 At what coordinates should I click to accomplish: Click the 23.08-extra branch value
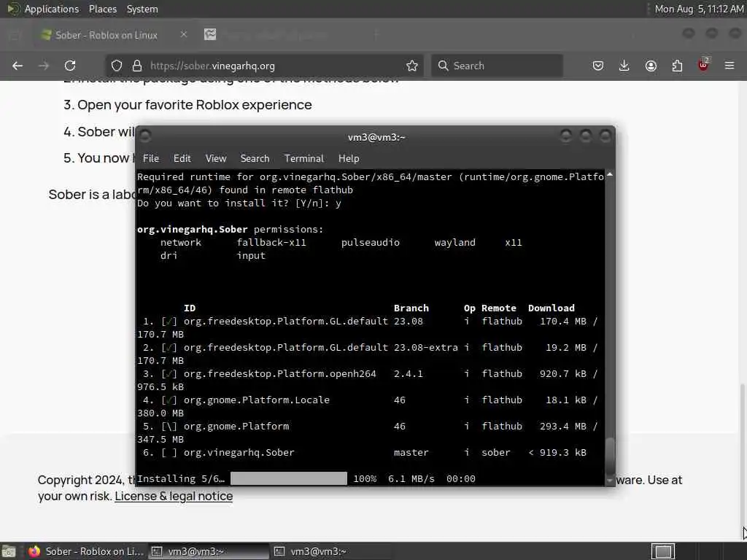click(426, 348)
